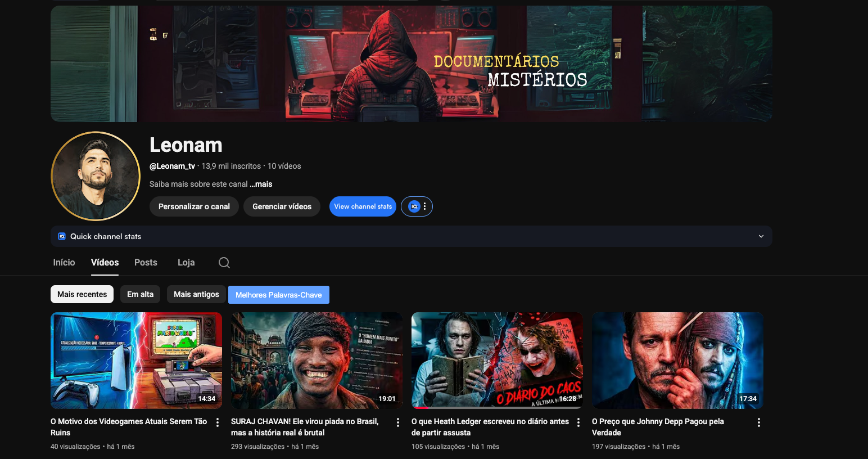
Task: Open options menu for the Johnny Depp video
Action: pyautogui.click(x=759, y=422)
